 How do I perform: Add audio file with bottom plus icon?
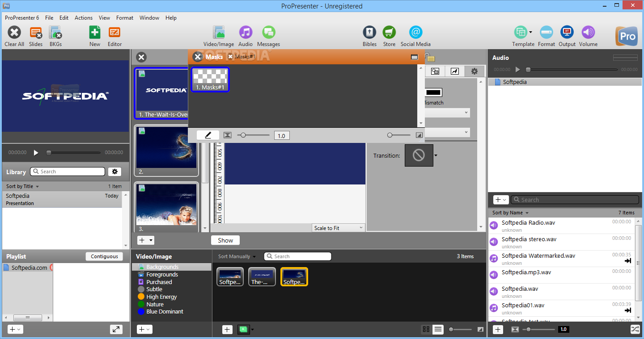pos(498,329)
